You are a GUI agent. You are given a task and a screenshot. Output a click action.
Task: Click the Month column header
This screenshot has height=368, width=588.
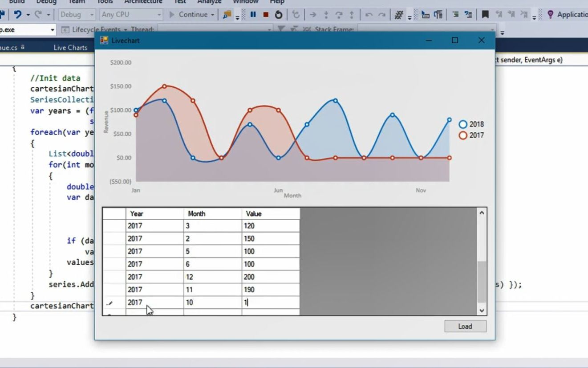pyautogui.click(x=213, y=213)
